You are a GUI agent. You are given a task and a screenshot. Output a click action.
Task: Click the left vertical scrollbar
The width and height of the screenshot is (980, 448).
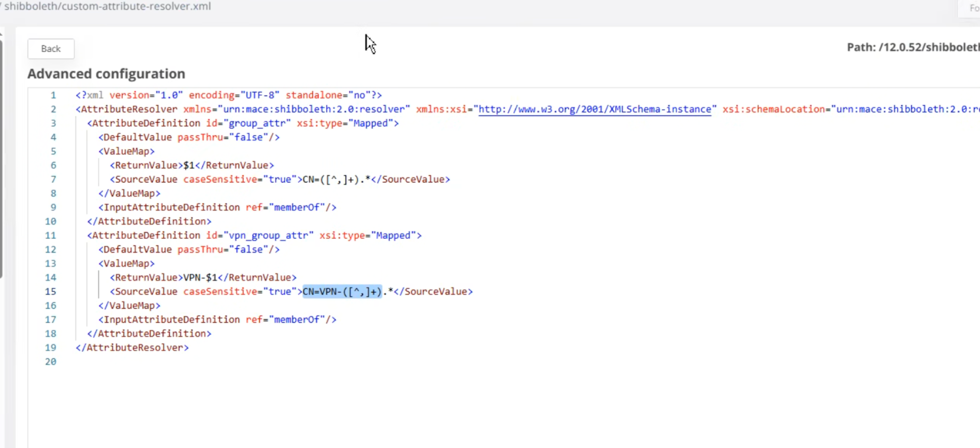[1, 159]
